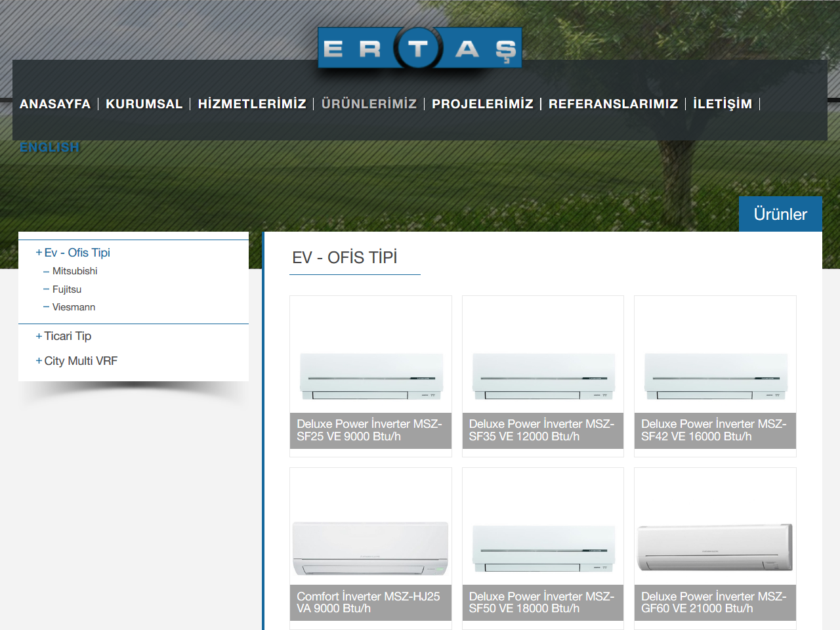
Task: Click Deluxe Power İnverter MSZ-SF50 18000 Btu/h caption
Action: [x=543, y=602]
